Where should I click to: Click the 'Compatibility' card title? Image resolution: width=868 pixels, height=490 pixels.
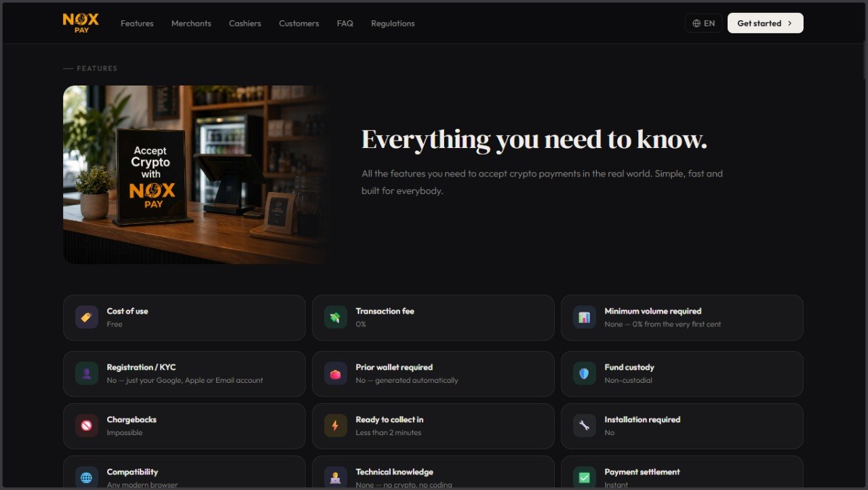pos(132,472)
